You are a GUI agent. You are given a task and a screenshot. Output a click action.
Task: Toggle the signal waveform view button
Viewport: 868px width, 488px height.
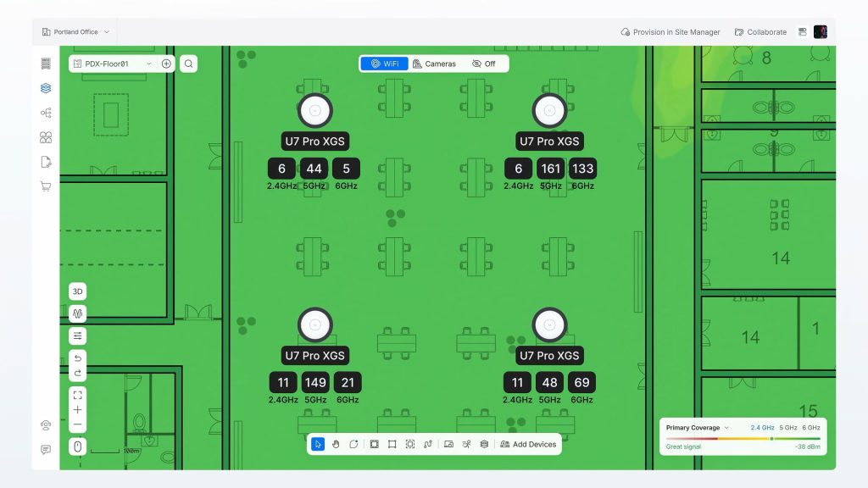tap(77, 313)
